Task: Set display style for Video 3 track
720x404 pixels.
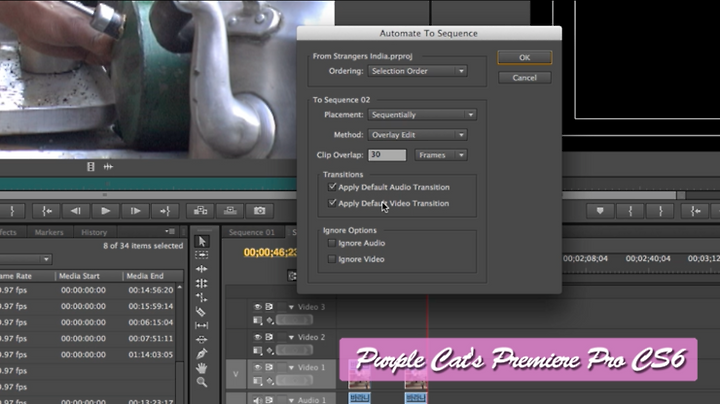Action: [x=258, y=320]
